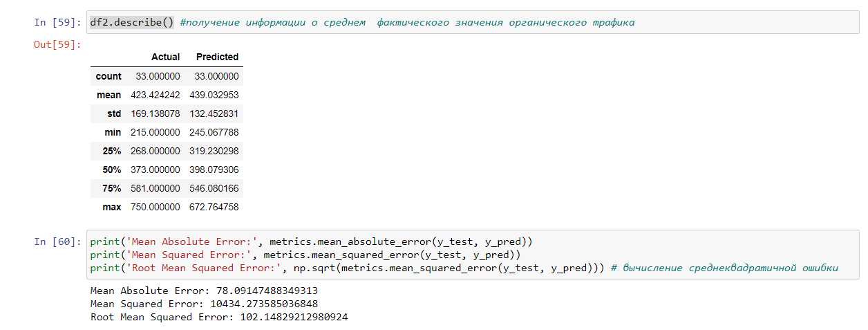Click the metrics print code cell
Screen dimensions: 868x330
coord(473,255)
